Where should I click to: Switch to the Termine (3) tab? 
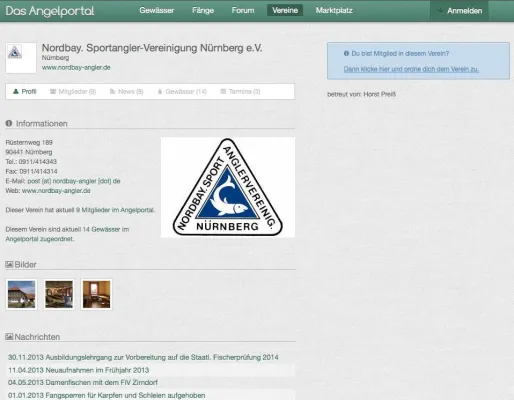[x=240, y=91]
